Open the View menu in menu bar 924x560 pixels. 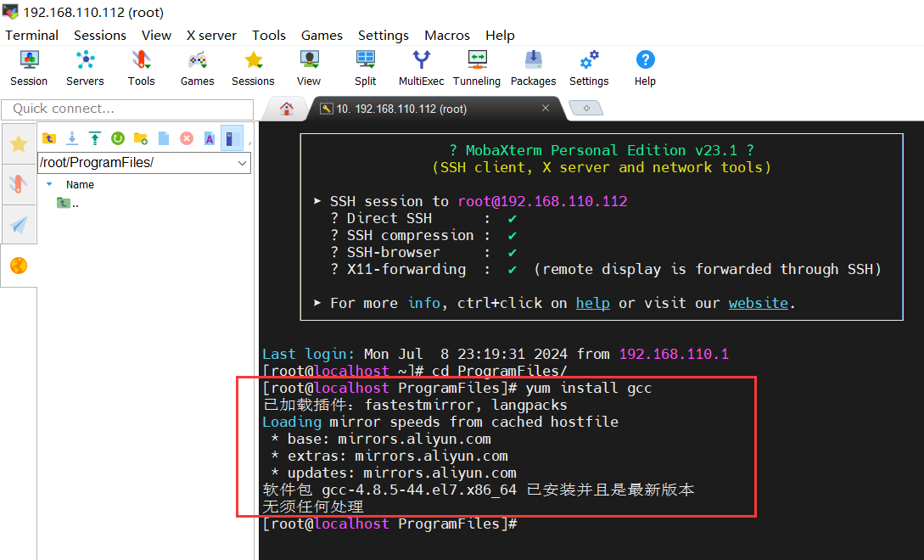click(156, 36)
